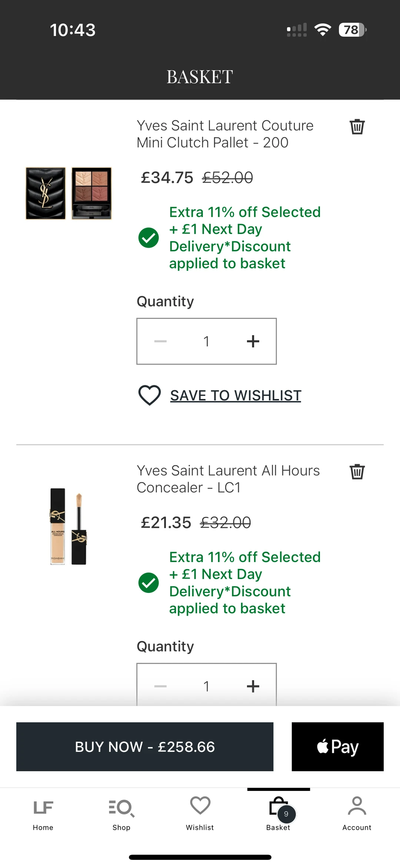400x868 pixels.
Task: View the All Hours Concealer product image
Action: pos(69,527)
